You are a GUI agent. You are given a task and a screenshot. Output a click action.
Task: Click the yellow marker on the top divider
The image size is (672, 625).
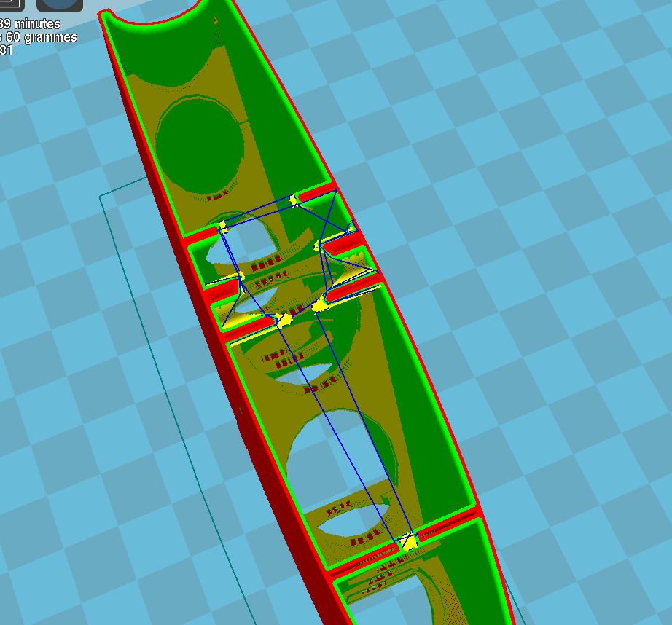(x=294, y=200)
